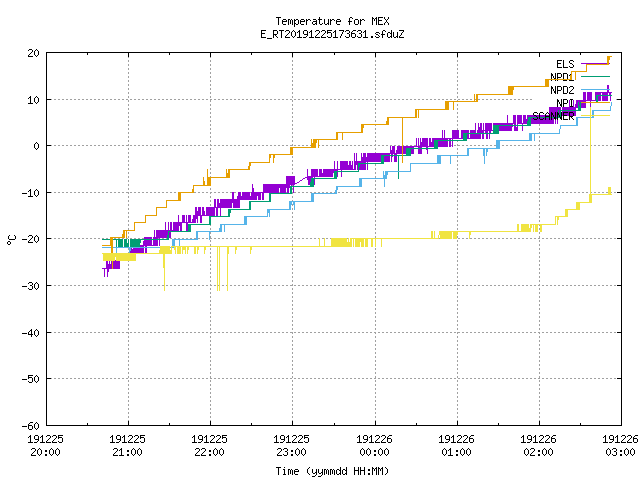Click the NPI legend label
This screenshot has width=640, height=480.
tap(565, 103)
